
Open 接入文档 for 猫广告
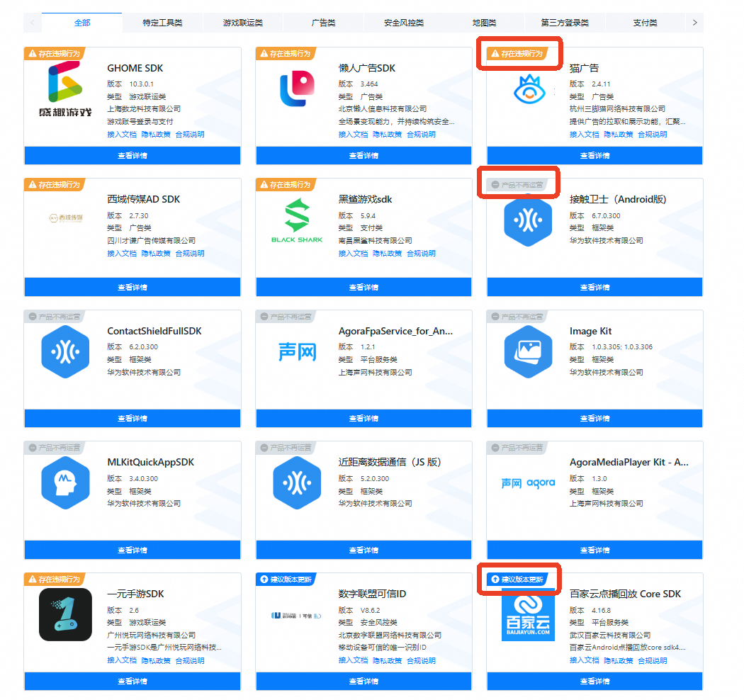tap(584, 135)
